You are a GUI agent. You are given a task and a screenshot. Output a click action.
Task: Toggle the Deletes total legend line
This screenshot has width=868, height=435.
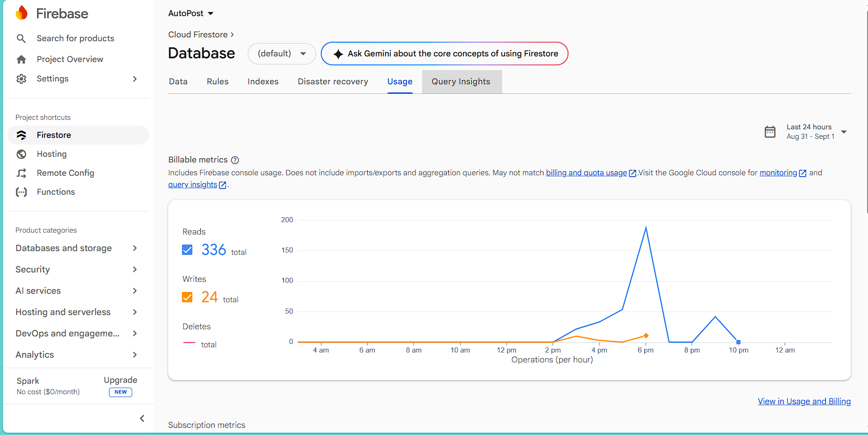189,343
